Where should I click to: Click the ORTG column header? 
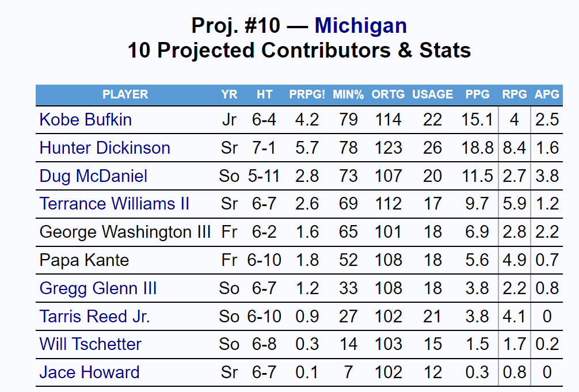click(388, 95)
